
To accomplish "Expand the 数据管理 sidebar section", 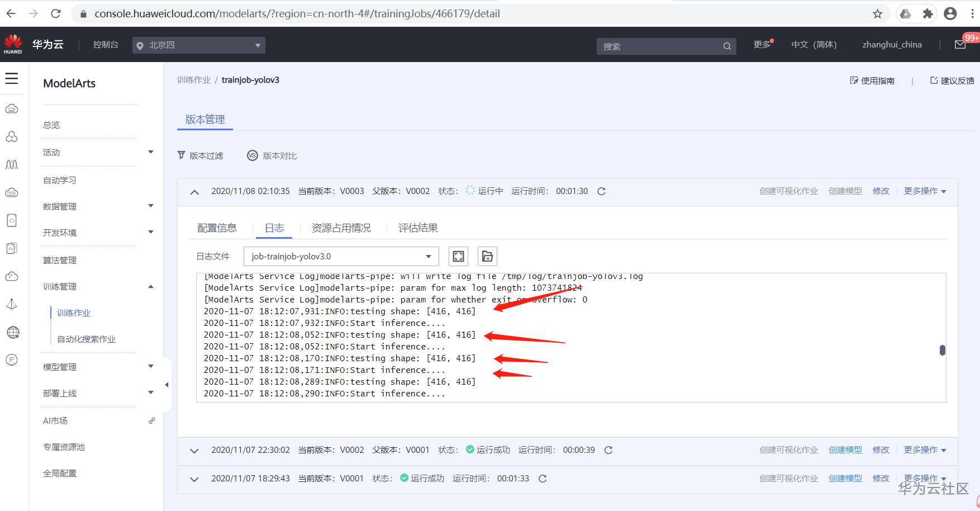I will [151, 206].
